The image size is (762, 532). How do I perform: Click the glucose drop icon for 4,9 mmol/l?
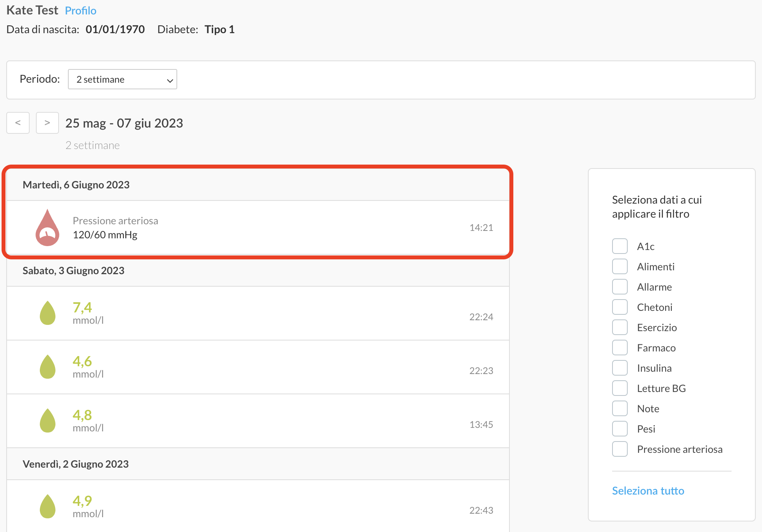click(48, 506)
